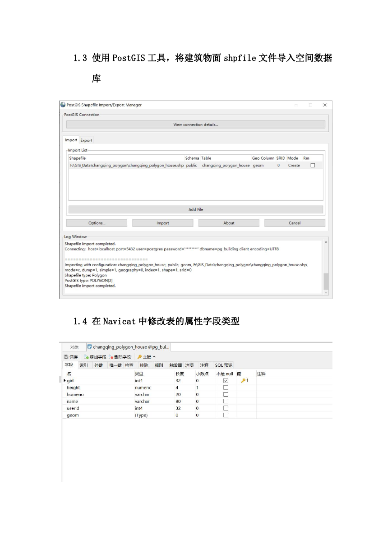Image resolution: width=392 pixels, height=554 pixels.
Task: Click the Log Window scrollbar thumb
Action: [x=327, y=282]
